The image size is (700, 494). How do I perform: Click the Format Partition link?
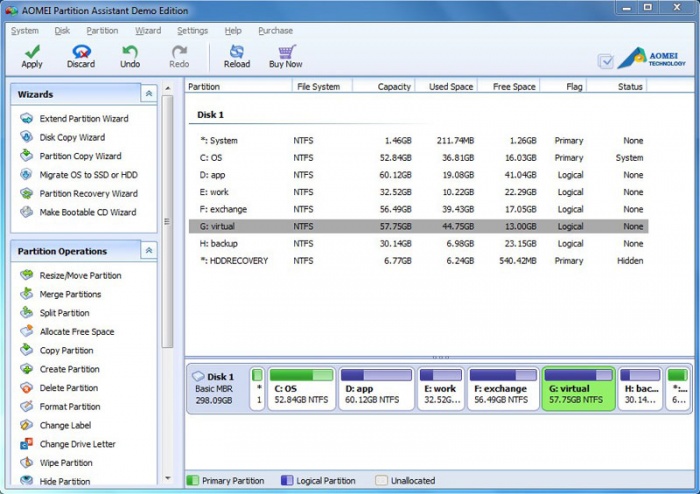[x=70, y=407]
